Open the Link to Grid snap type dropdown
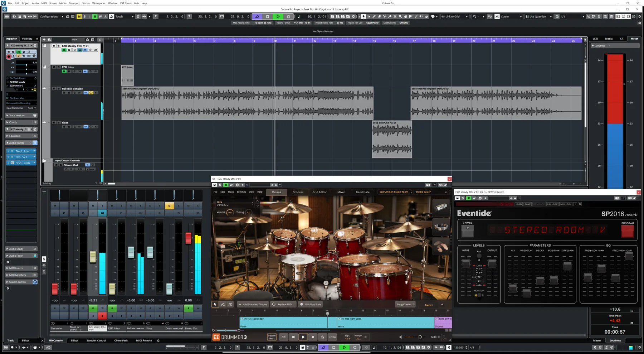The image size is (644, 354). tap(454, 16)
